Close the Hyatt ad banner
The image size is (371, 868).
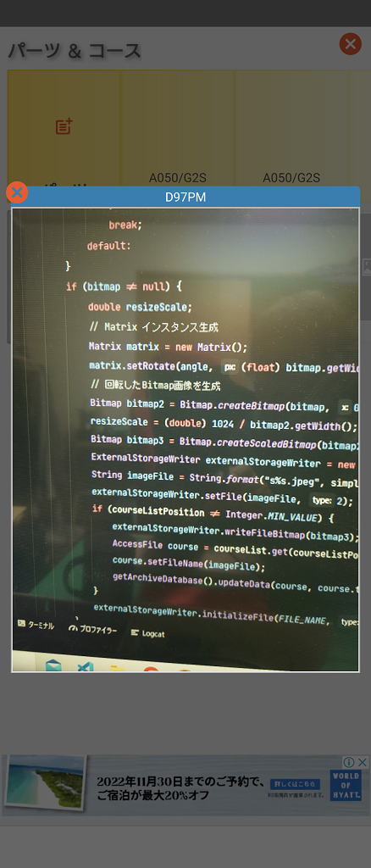pos(363,762)
